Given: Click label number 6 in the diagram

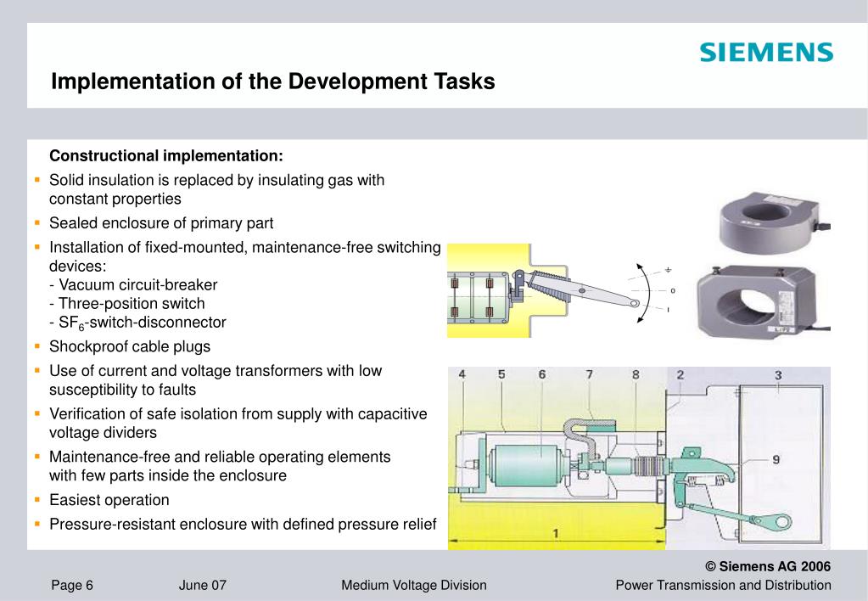Looking at the screenshot, I should [541, 374].
